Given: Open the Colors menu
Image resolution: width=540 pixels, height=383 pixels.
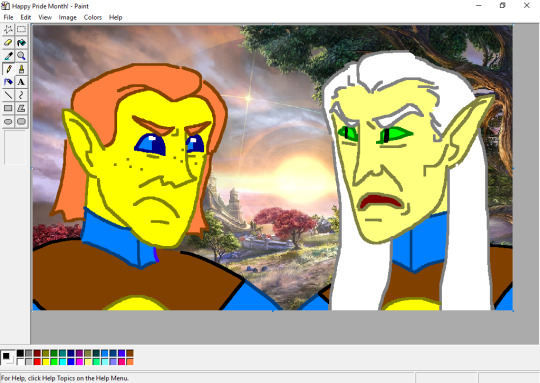Looking at the screenshot, I should [x=93, y=17].
